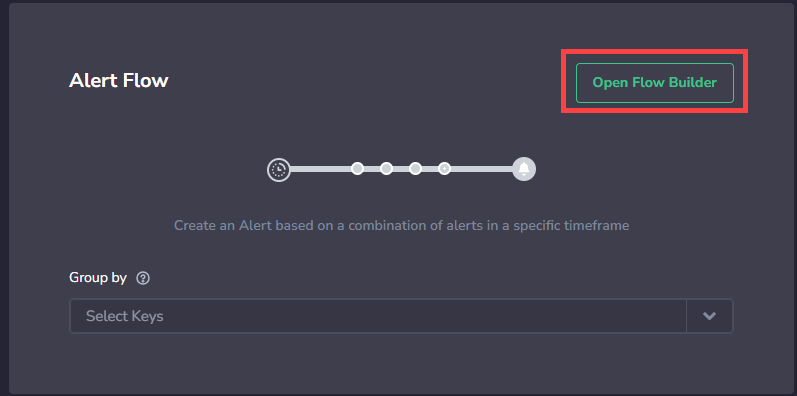Click the bell alert icon ending the flow

(524, 169)
